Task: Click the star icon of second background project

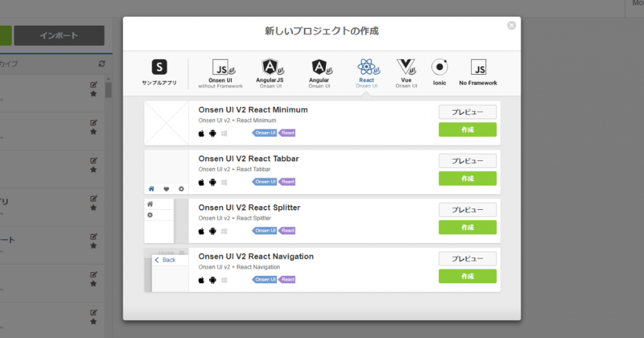Action: pyautogui.click(x=94, y=132)
